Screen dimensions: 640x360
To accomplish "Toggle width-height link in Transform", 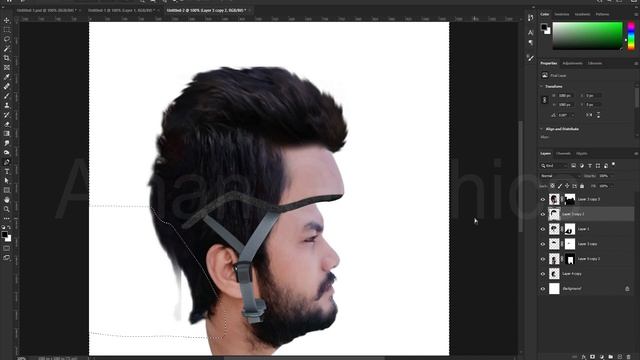I will click(x=544, y=100).
